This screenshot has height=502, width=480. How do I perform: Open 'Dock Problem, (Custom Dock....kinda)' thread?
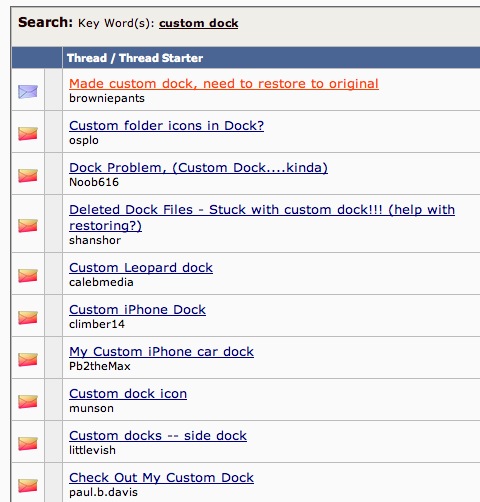pos(198,168)
